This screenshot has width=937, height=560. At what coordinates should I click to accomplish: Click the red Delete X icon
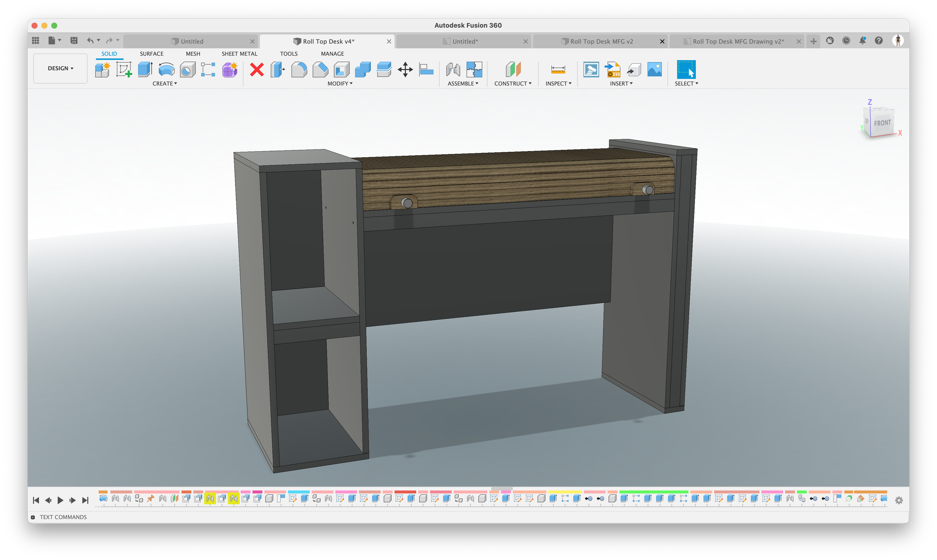[257, 70]
